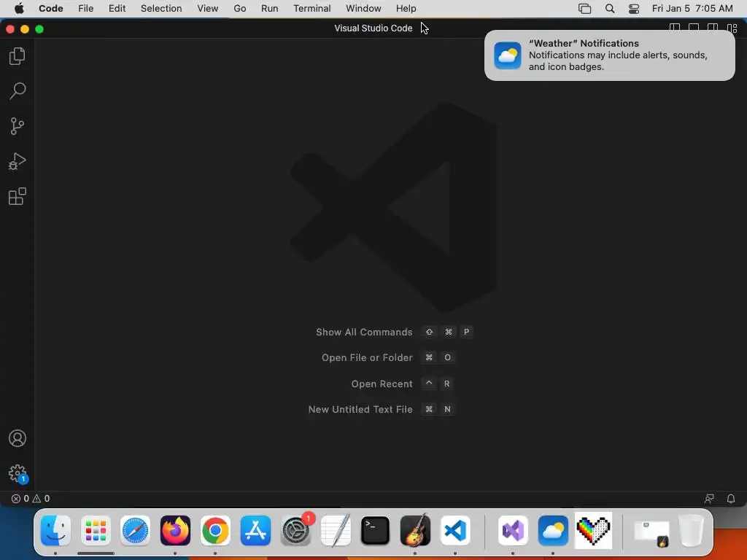Screen dimensions: 747x560
Task: Launch Google Chrome from the Dock
Action: (x=215, y=531)
